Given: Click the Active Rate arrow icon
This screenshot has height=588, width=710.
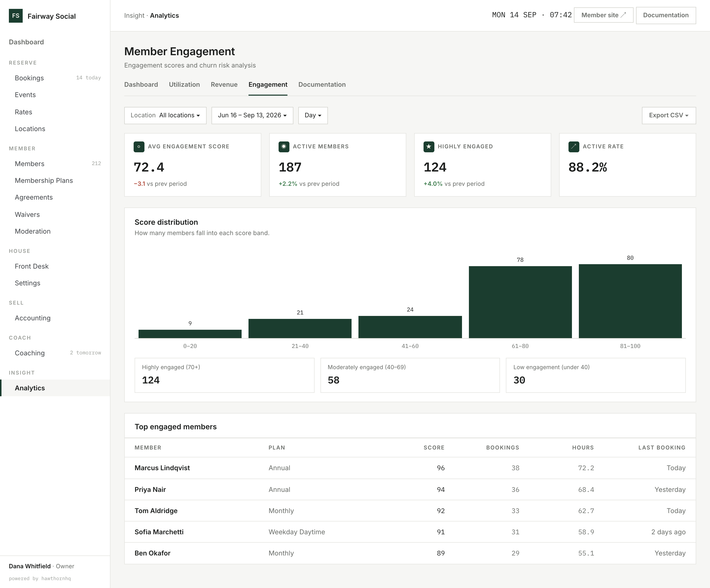Looking at the screenshot, I should click(574, 147).
